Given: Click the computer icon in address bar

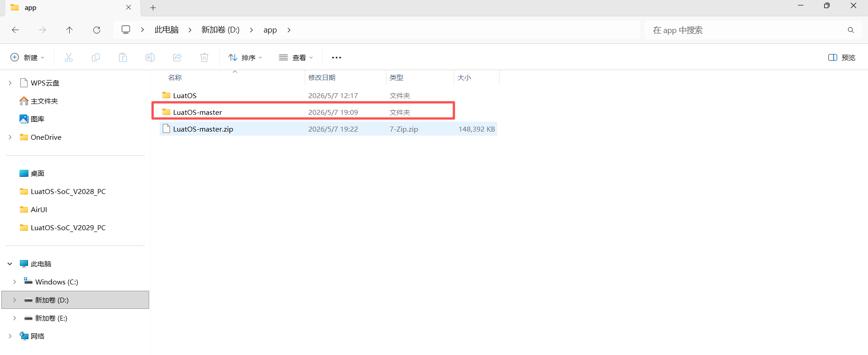Looking at the screenshot, I should pyautogui.click(x=126, y=30).
